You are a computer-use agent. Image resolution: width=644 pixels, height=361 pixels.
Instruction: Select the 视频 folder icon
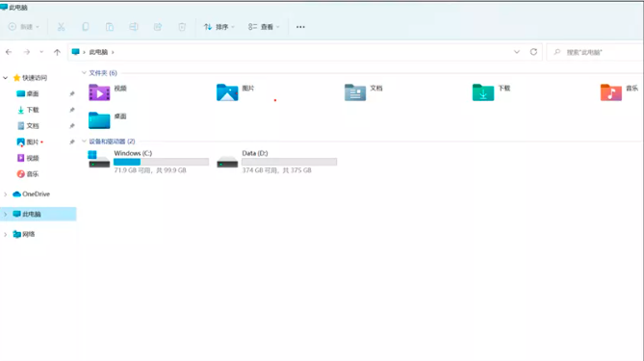(x=99, y=92)
